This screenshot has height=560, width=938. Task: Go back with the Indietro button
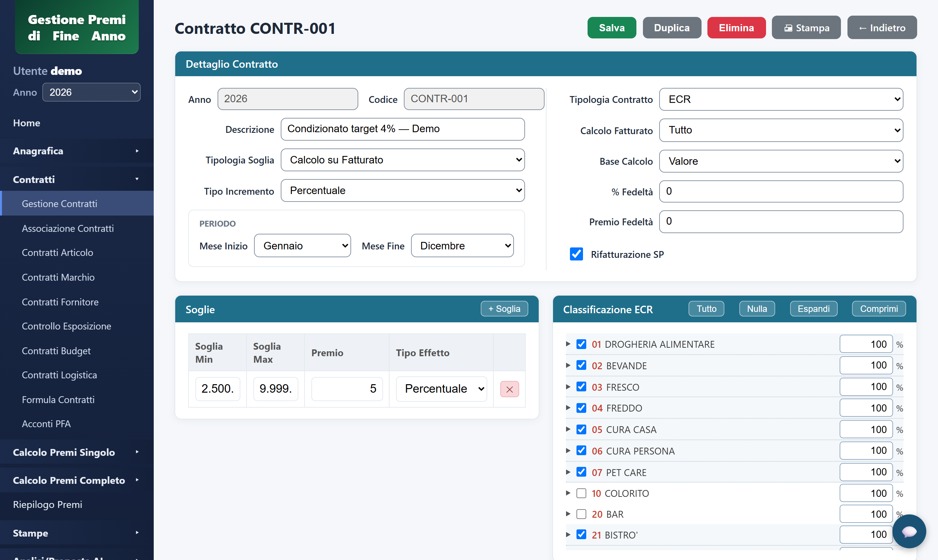pos(882,28)
